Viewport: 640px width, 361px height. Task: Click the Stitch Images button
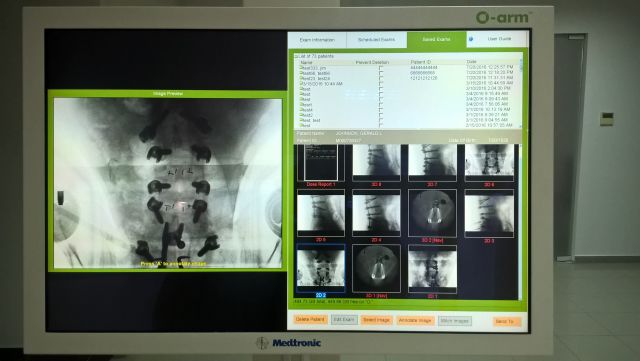point(455,321)
